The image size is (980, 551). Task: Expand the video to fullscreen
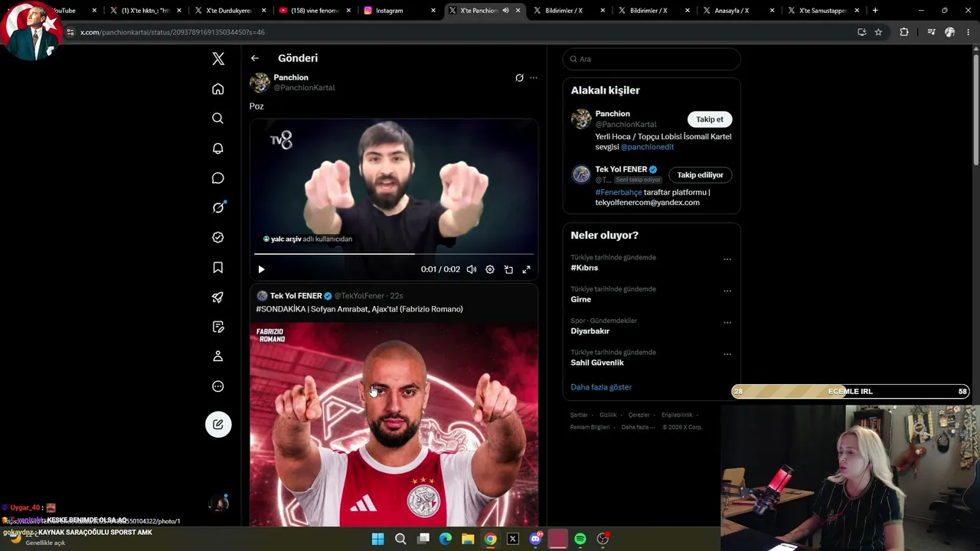527,269
